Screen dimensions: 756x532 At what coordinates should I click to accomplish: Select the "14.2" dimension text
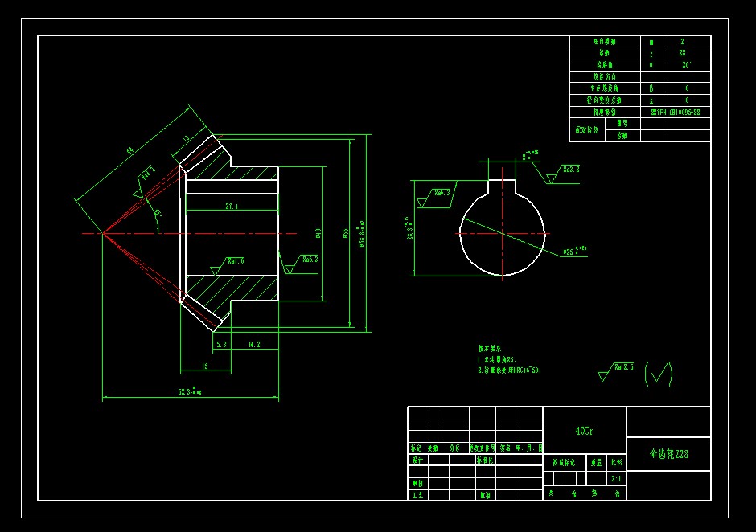coord(254,345)
